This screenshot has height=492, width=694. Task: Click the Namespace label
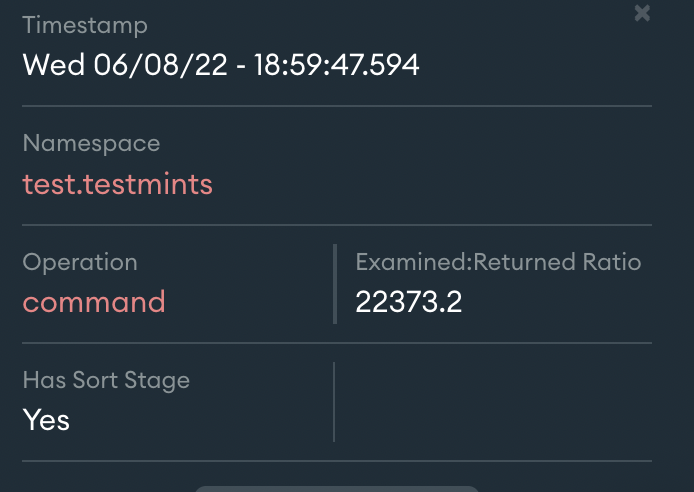[x=91, y=144]
